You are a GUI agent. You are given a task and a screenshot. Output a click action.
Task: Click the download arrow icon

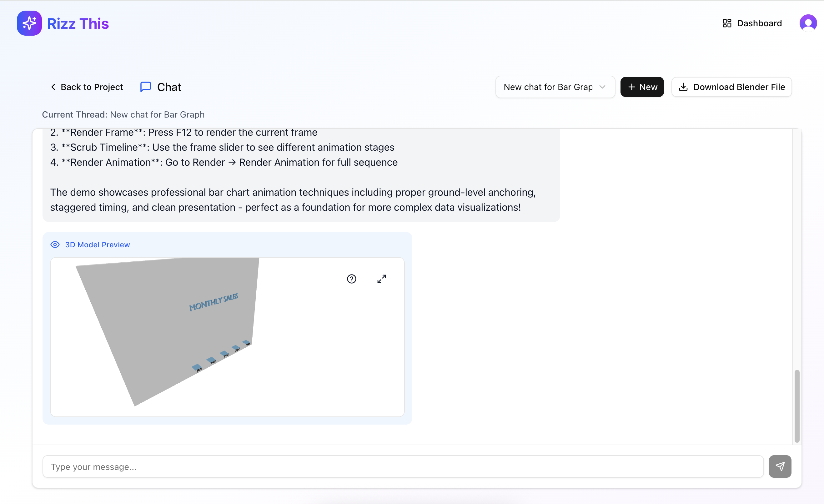[683, 87]
